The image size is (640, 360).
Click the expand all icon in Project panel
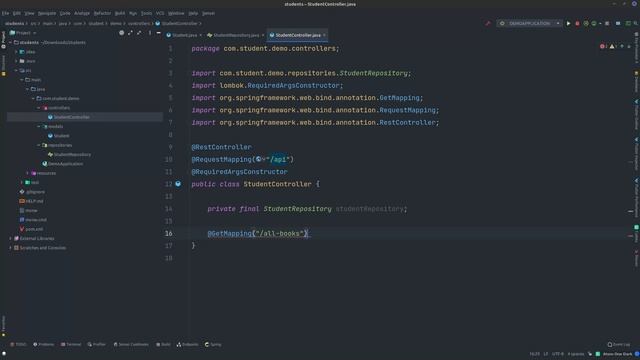pyautogui.click(x=130, y=33)
